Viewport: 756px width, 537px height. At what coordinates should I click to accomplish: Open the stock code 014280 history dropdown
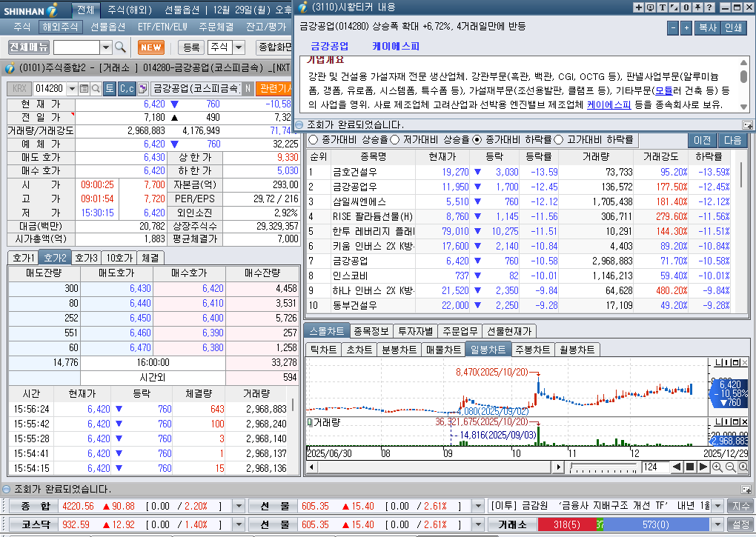pos(72,89)
